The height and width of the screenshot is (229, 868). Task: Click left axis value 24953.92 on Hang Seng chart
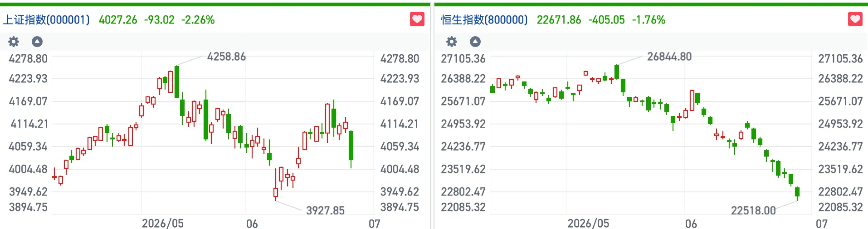pyautogui.click(x=463, y=124)
